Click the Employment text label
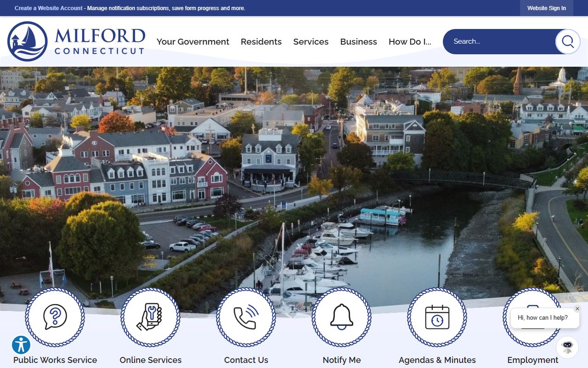Viewport: 588px width, 368px height. click(x=533, y=360)
